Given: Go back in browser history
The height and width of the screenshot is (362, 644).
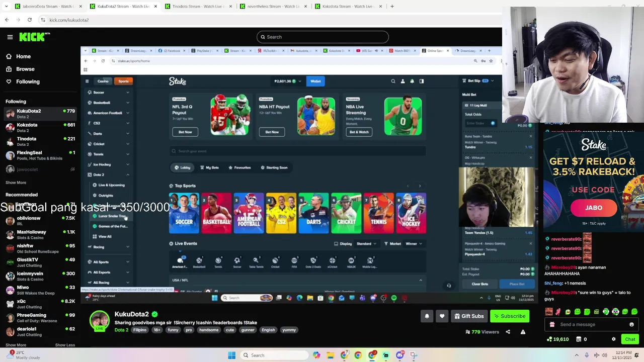Looking at the screenshot, I should (x=7, y=20).
